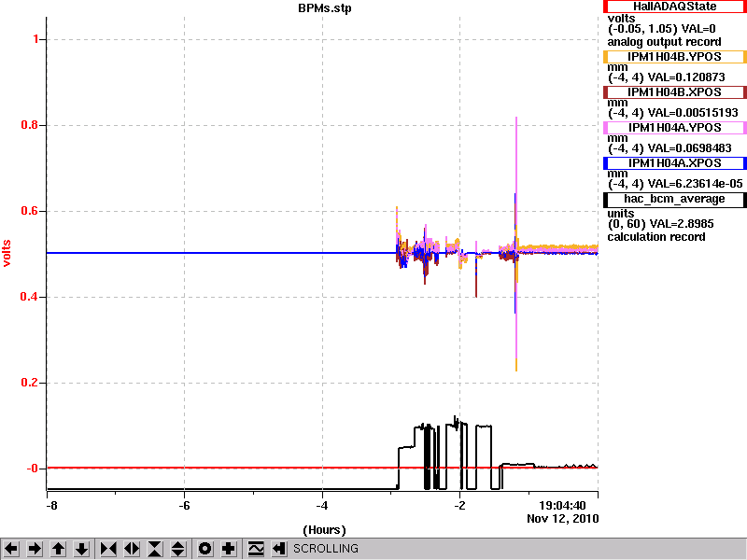Select the IPM1H04A.YPOS legend entry
The height and width of the screenshot is (560, 747).
pyautogui.click(x=674, y=128)
